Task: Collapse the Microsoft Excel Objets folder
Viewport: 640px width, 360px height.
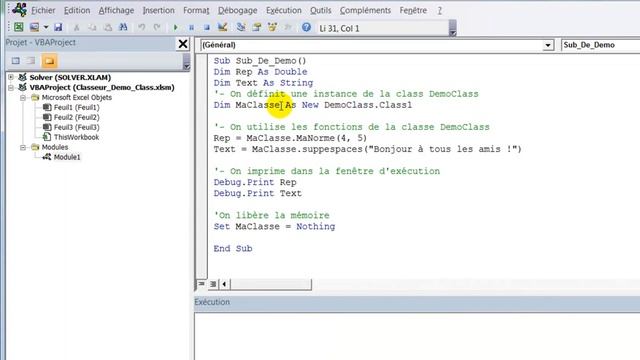Action: (x=23, y=98)
